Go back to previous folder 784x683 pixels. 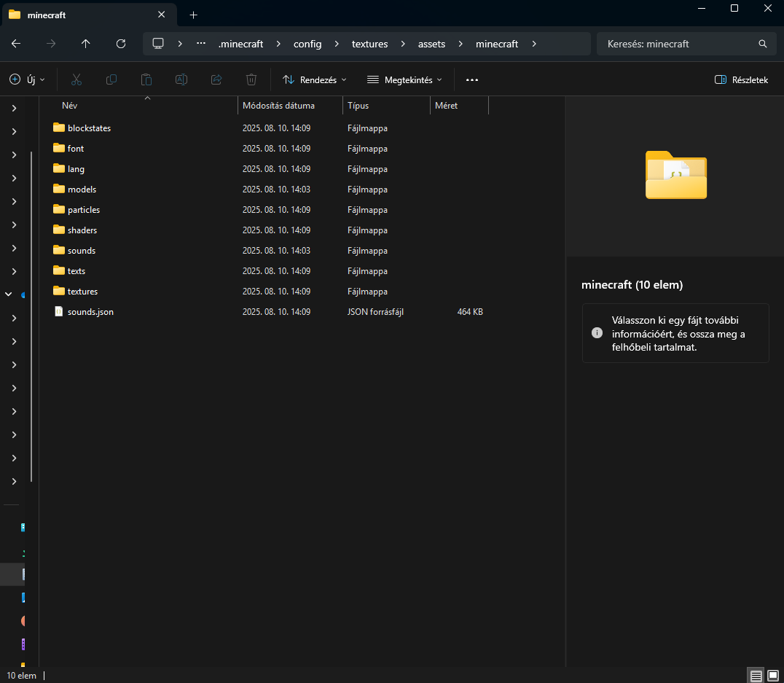[16, 44]
